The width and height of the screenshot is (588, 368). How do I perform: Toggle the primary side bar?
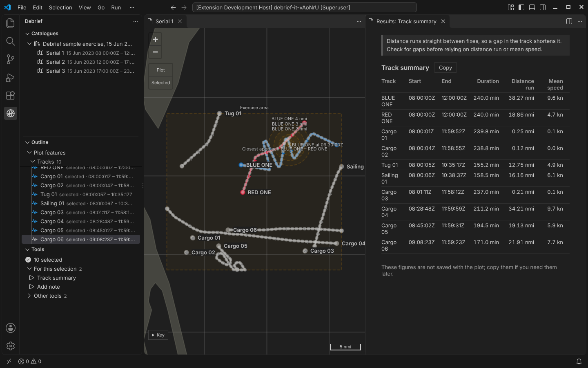pyautogui.click(x=521, y=7)
